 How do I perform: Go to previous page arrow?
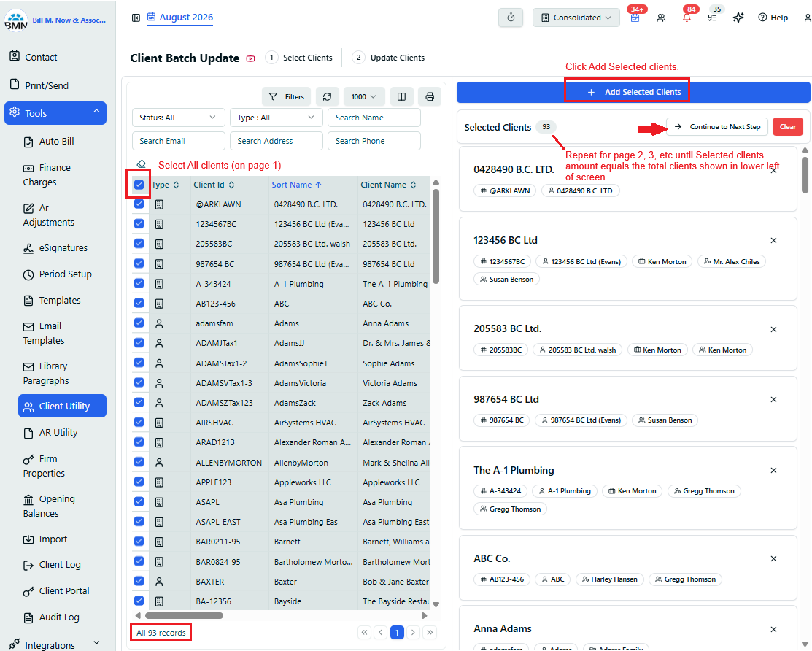tap(381, 632)
